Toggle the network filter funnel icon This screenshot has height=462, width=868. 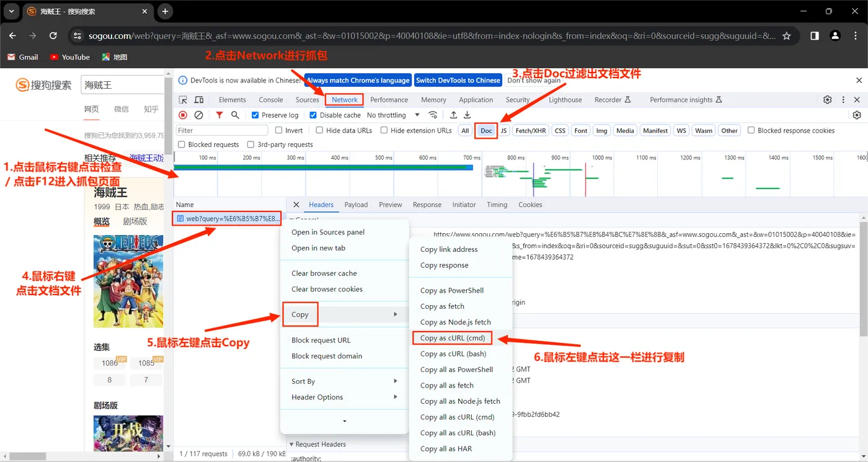(219, 115)
